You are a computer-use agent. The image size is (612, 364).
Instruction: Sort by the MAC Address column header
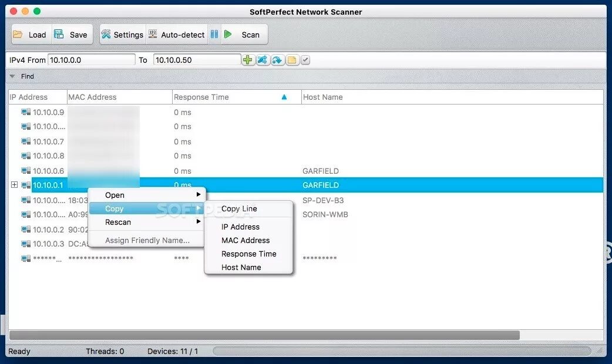pos(119,97)
